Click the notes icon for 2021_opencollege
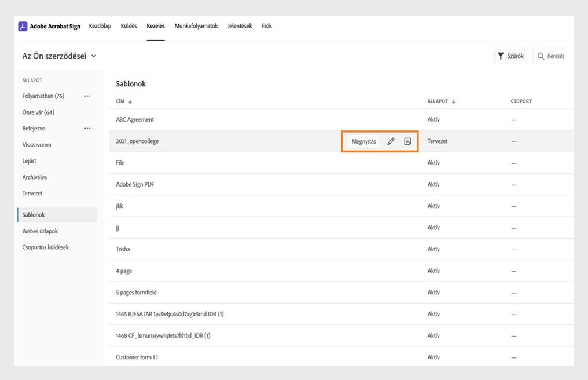The image size is (588, 380). coord(407,141)
